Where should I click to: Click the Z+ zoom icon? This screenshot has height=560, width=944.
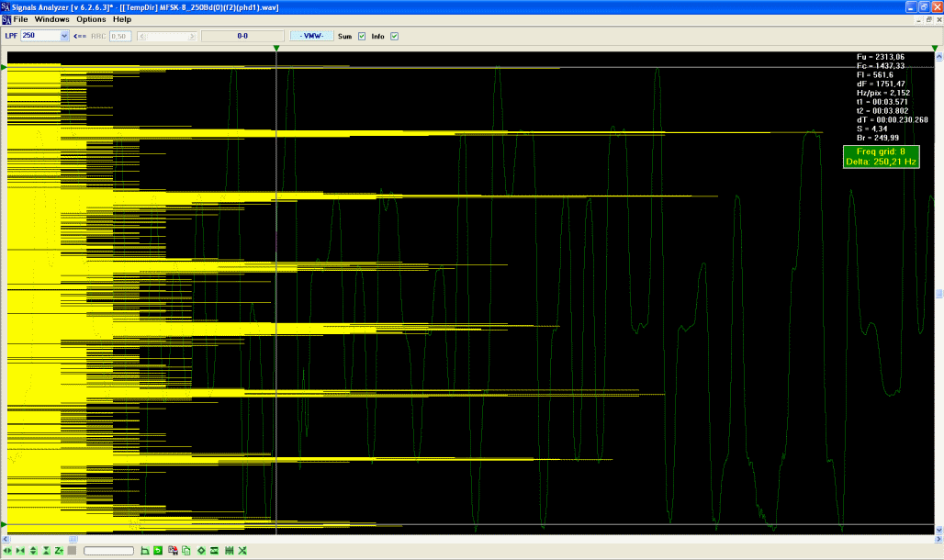(59, 550)
